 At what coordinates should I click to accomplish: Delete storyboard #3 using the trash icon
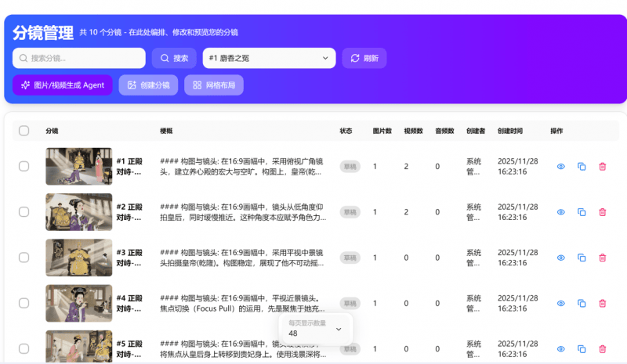[602, 258]
